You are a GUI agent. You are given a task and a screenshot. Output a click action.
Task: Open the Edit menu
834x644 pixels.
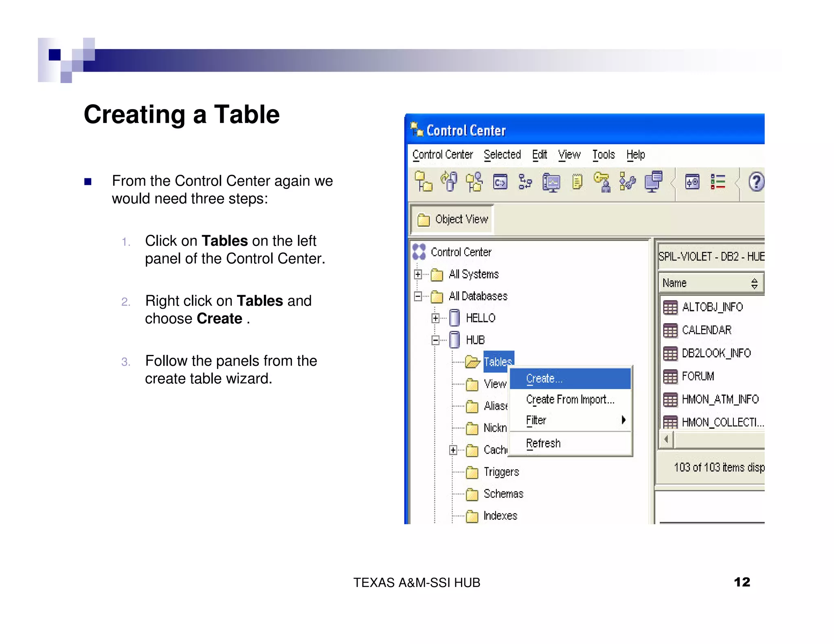pyautogui.click(x=540, y=155)
